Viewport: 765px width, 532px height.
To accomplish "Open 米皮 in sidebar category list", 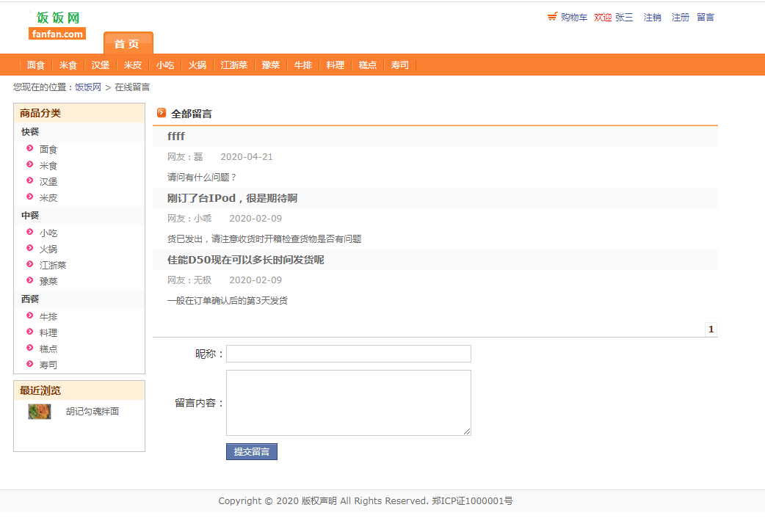I will pos(48,197).
